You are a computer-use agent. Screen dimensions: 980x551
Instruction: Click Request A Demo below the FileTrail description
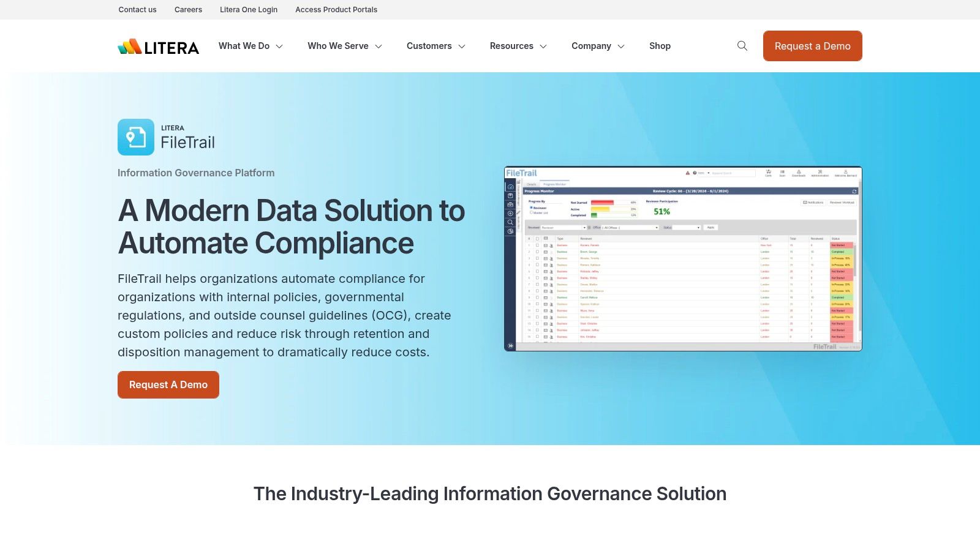[x=168, y=384]
